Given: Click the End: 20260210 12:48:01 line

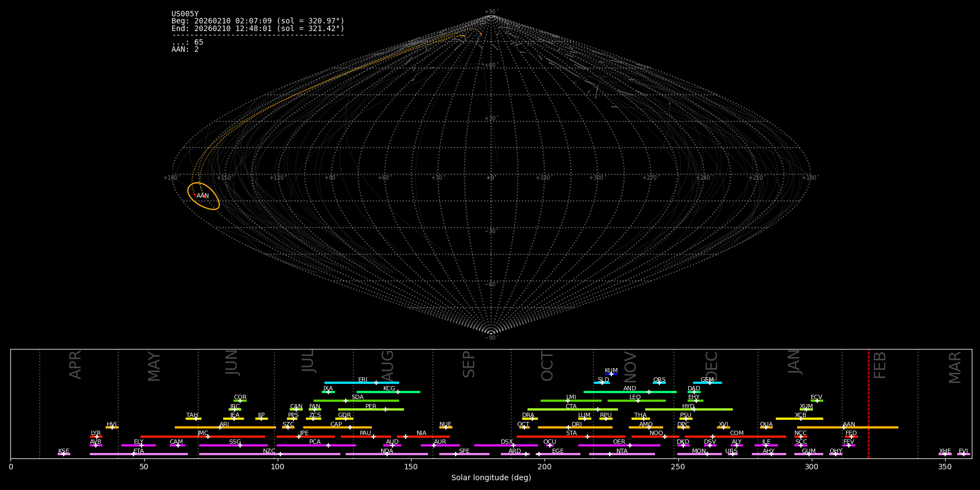Looking at the screenshot, I should coord(258,28).
